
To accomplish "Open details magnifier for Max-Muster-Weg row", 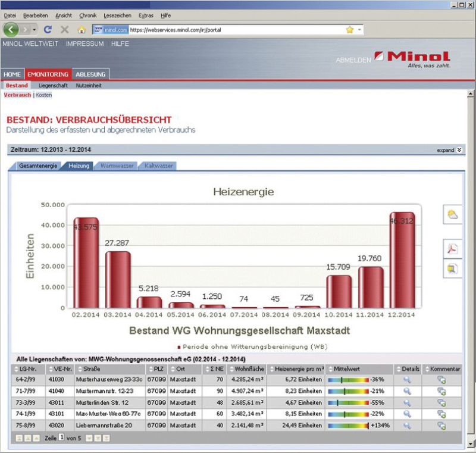I will (x=407, y=414).
